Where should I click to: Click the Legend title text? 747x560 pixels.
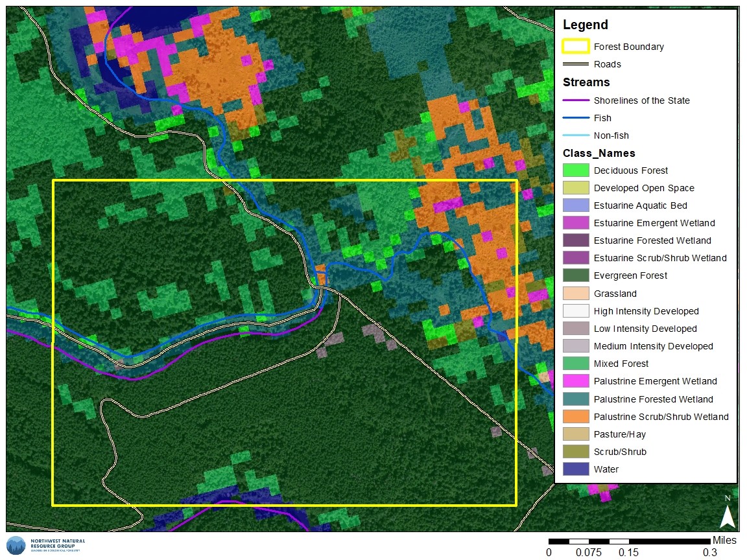pos(585,25)
